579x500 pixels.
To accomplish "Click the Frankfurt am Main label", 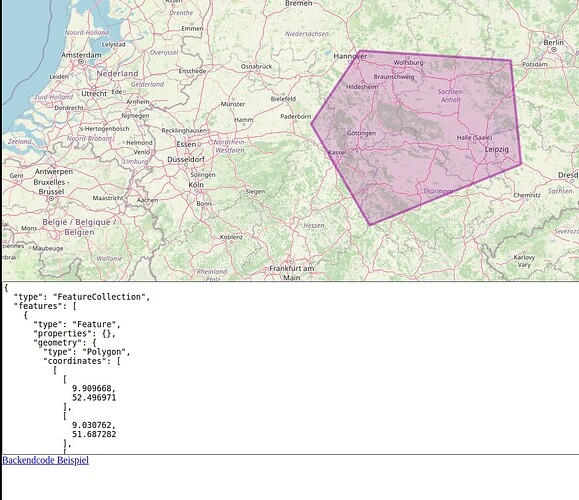I will tap(292, 273).
